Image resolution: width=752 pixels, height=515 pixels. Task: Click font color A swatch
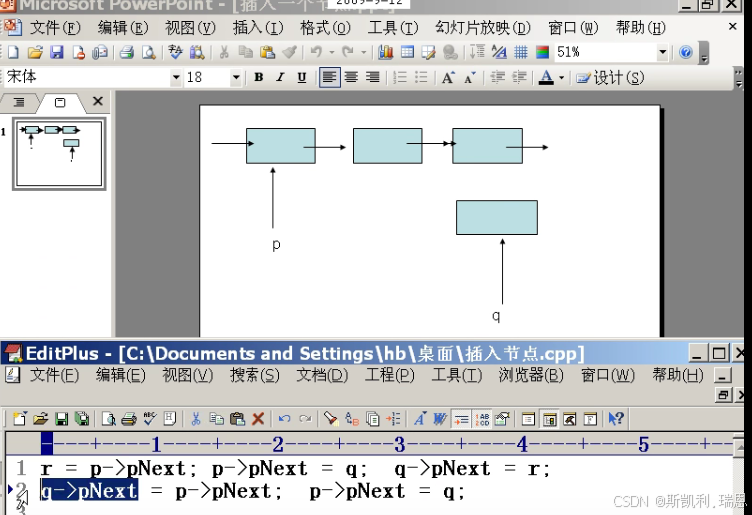[546, 77]
